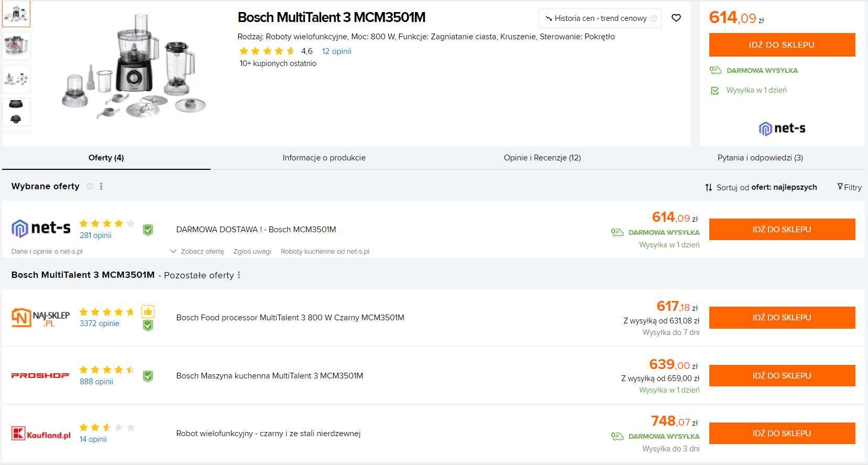Click Zgłoś uwagi link

(252, 252)
